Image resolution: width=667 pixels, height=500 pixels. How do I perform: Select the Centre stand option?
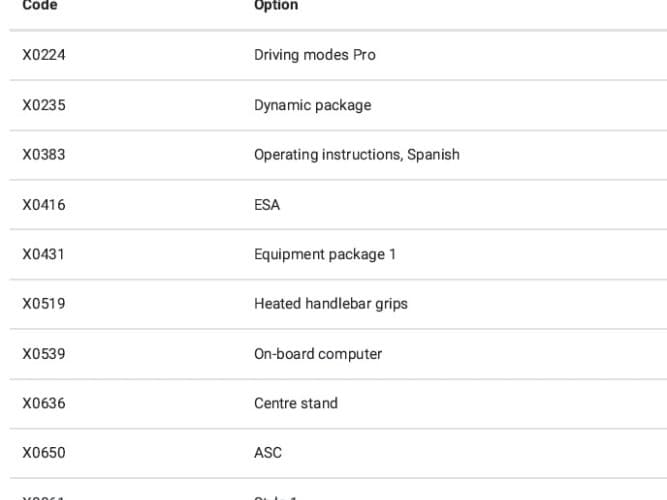pos(296,403)
